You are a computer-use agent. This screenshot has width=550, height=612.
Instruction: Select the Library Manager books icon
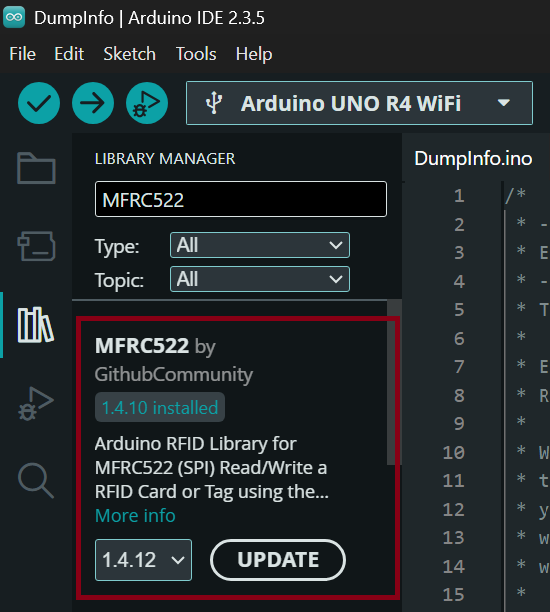(36, 325)
